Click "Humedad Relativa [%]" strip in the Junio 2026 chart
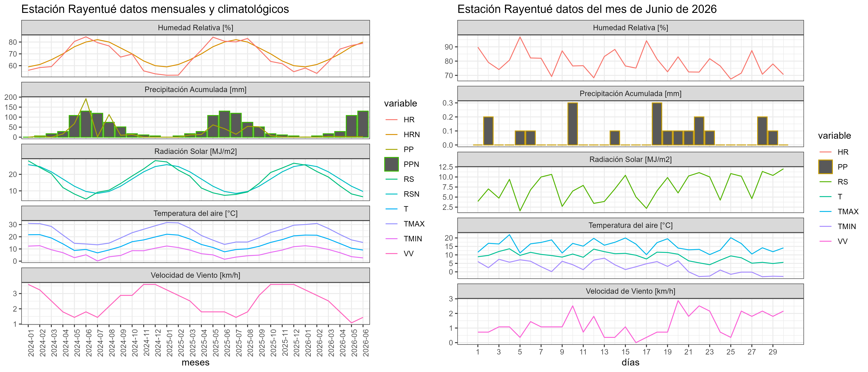The image size is (868, 372). pyautogui.click(x=630, y=28)
